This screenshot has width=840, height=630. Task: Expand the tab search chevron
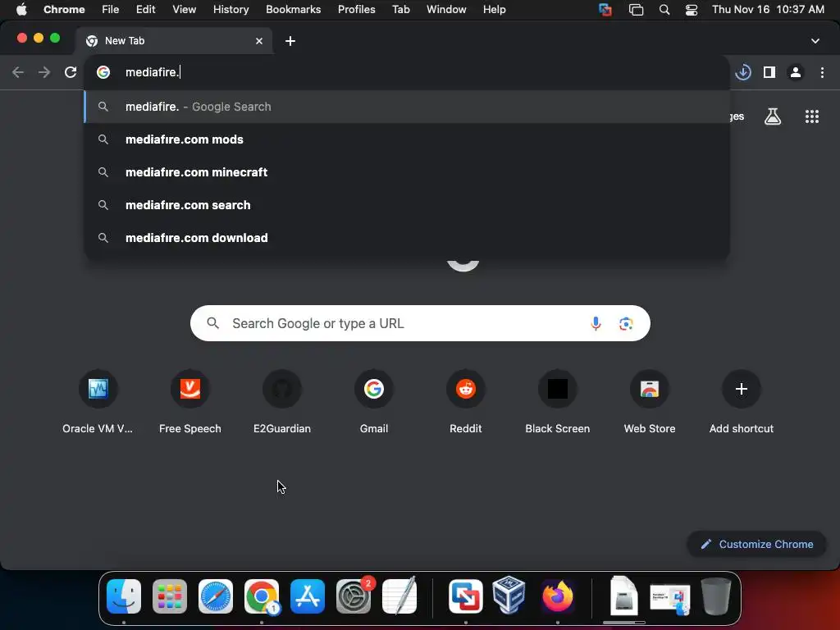815,41
